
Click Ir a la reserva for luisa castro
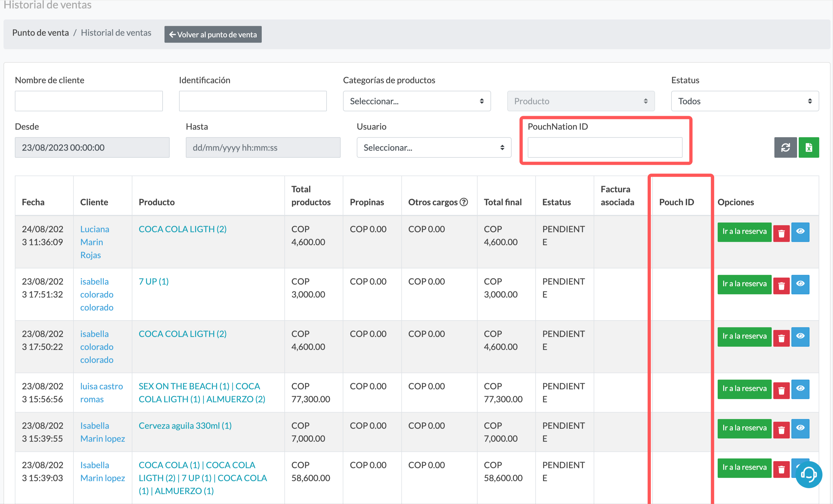coord(744,389)
